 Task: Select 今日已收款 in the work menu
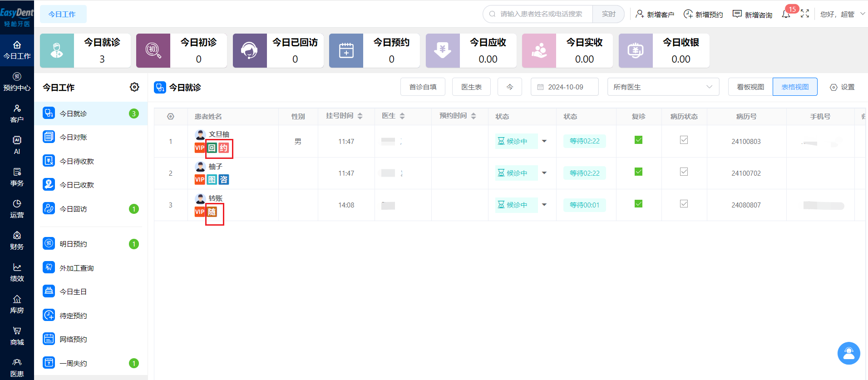91,185
